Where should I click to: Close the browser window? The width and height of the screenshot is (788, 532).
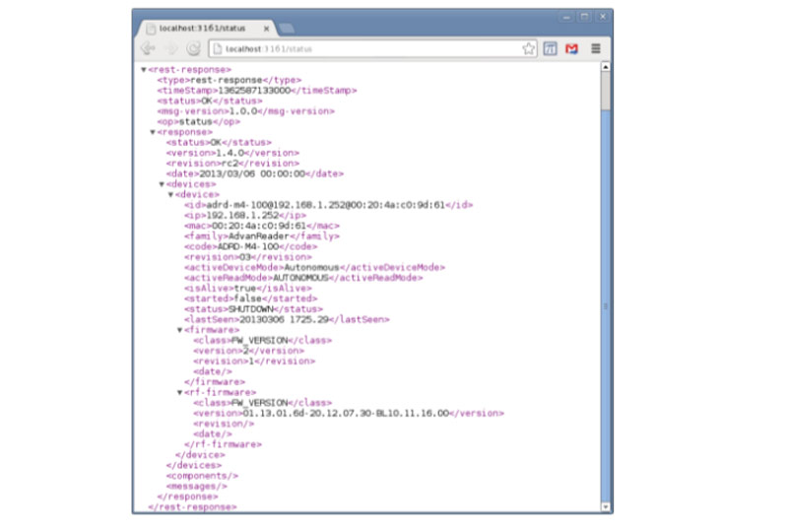point(603,17)
